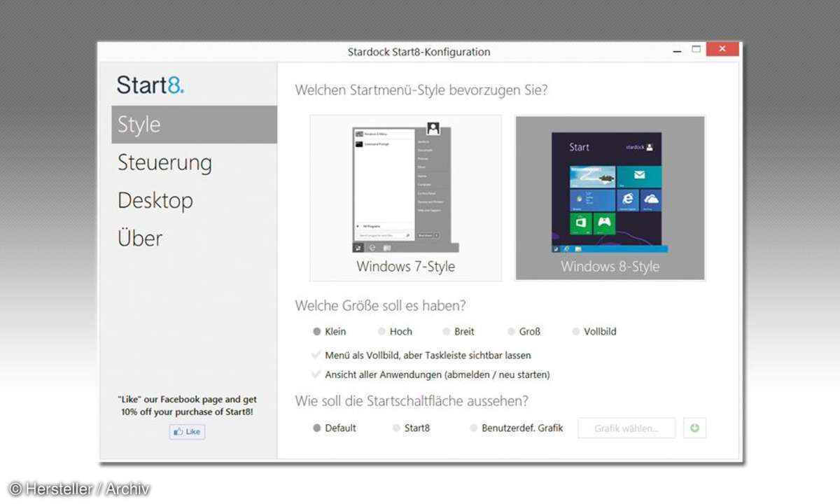Select the Groß size option
Screen dimensions: 840x504
pos(524,332)
